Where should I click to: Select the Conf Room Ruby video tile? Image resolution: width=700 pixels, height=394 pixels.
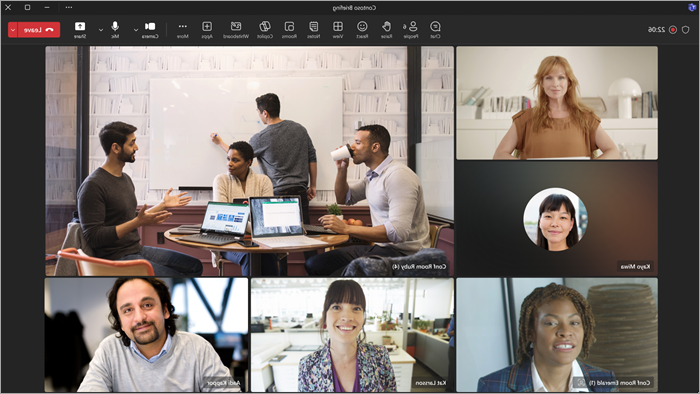pyautogui.click(x=249, y=161)
